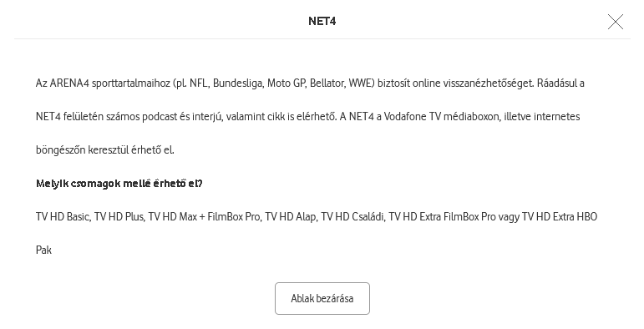The height and width of the screenshot is (329, 644).
Task: Click 'Vodafone TV médiaboxon' in the second line
Action: coord(443,117)
